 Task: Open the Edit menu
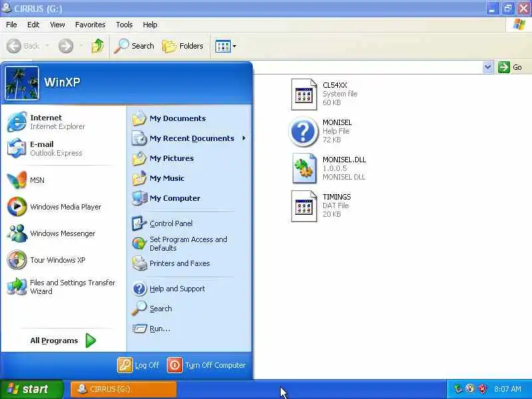(x=33, y=25)
